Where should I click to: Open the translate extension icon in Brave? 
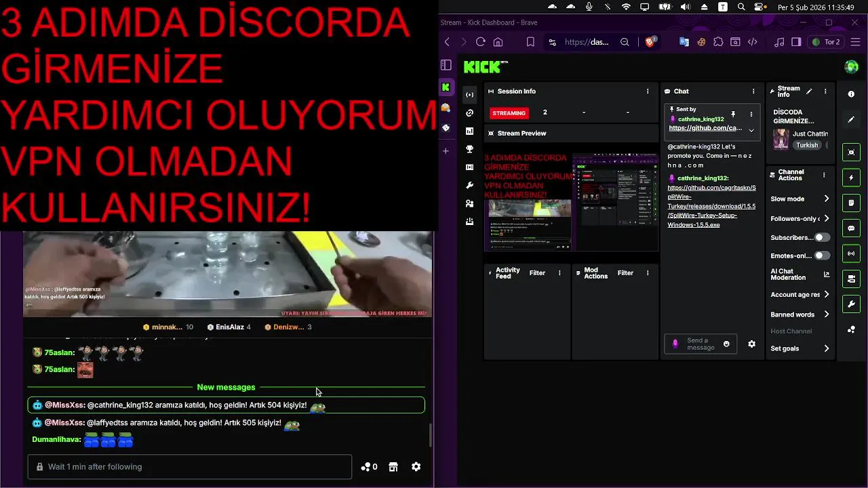pyautogui.click(x=684, y=42)
